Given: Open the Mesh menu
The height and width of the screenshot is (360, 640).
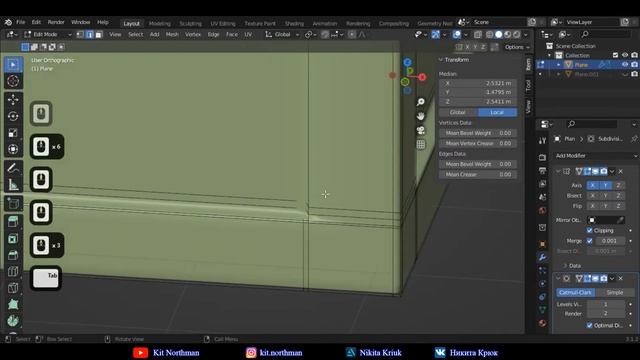Looking at the screenshot, I should point(172,35).
